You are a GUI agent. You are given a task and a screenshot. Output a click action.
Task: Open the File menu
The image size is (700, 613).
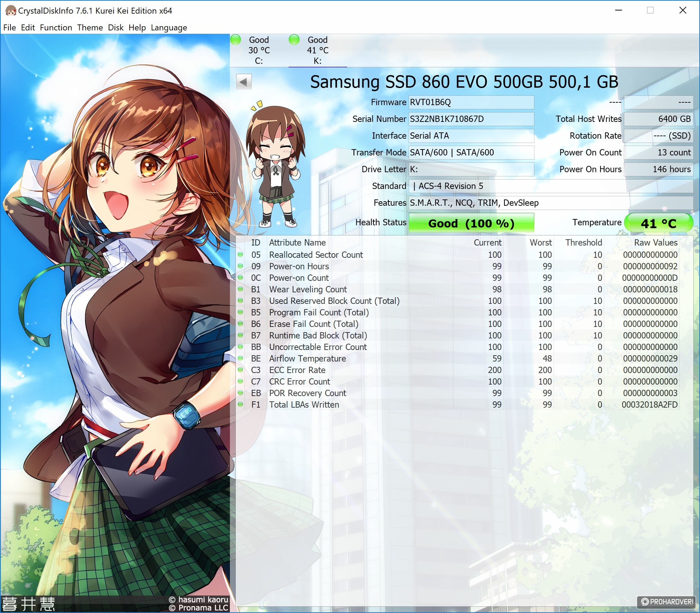(9, 28)
